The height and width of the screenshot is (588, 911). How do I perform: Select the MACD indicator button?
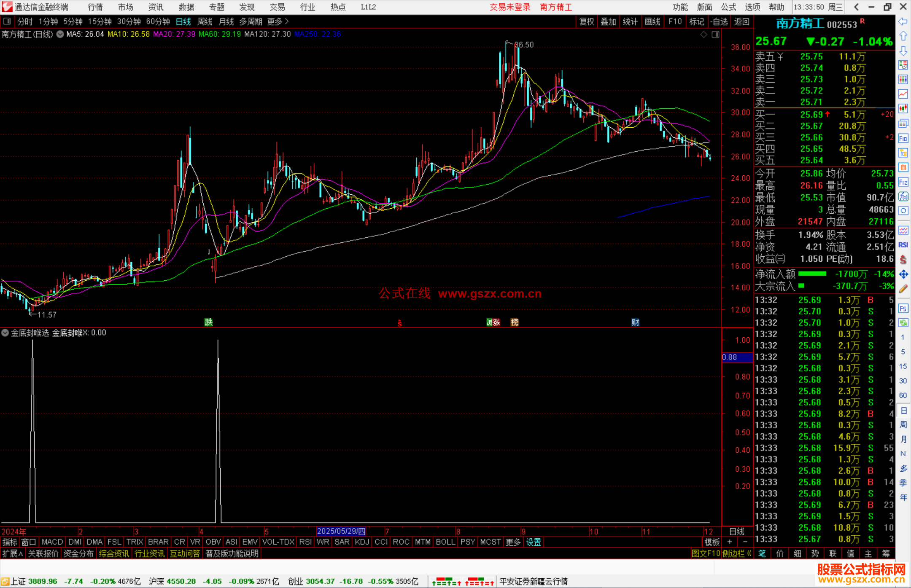pos(52,542)
